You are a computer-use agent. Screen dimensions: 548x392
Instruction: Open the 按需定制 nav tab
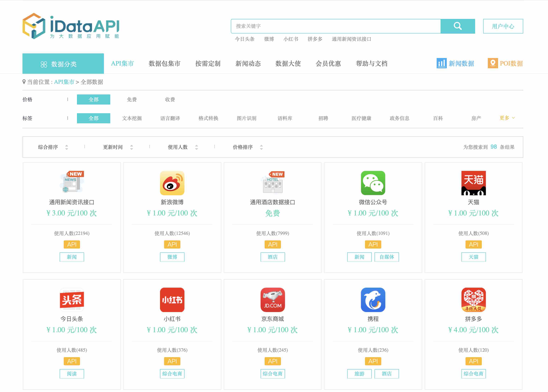pos(208,64)
